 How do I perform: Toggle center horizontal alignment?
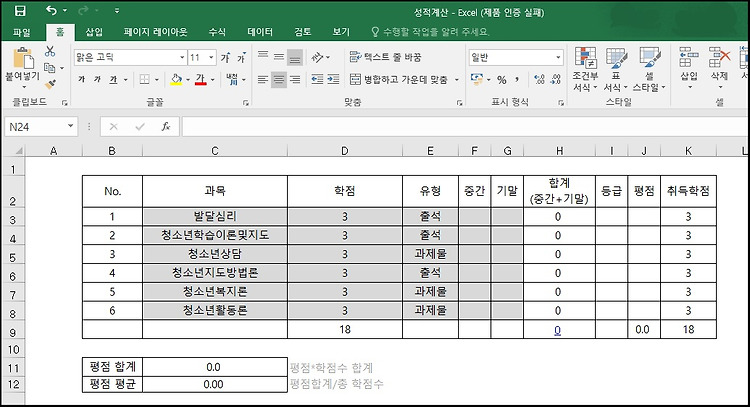click(279, 79)
